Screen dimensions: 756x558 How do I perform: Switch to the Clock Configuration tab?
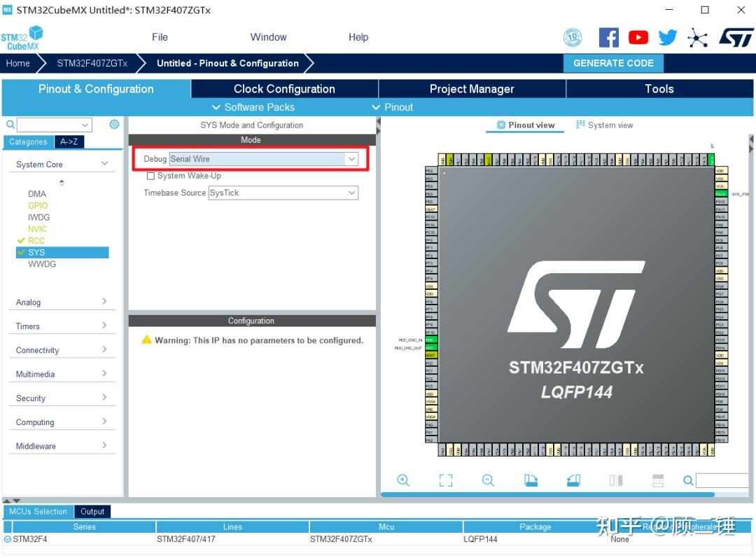[283, 89]
